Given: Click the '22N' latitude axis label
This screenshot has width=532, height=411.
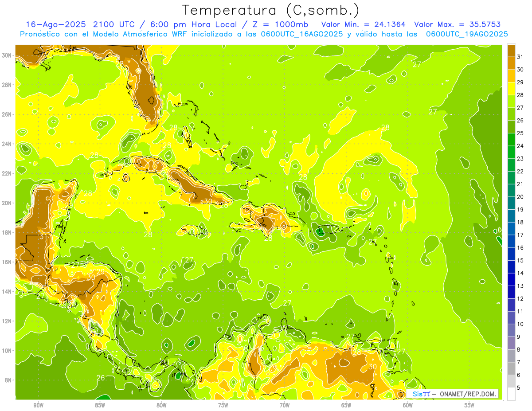Looking at the screenshot, I should [7, 173].
